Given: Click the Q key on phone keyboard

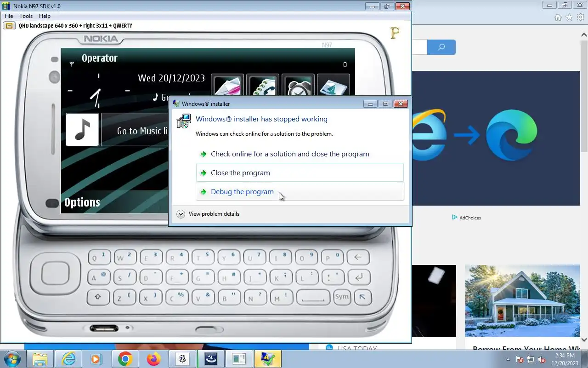Looking at the screenshot, I should pyautogui.click(x=98, y=258).
